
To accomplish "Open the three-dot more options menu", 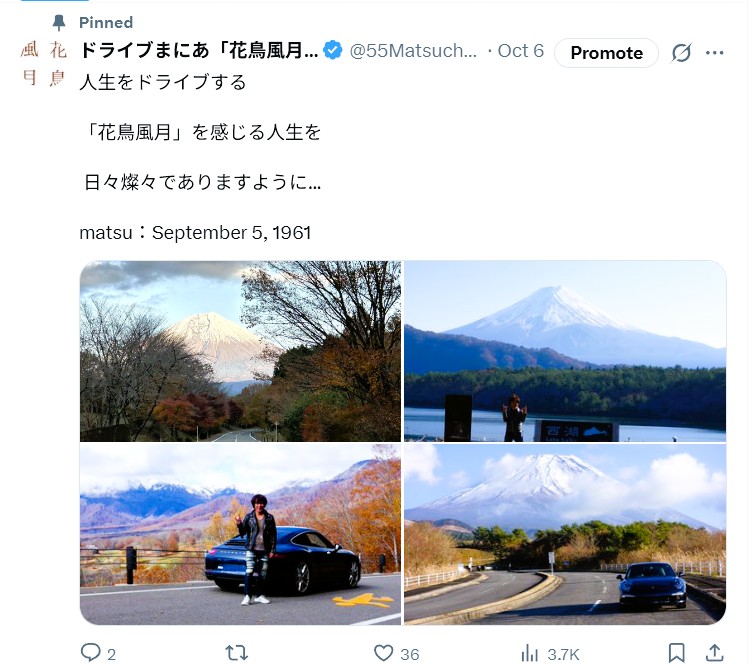I will coord(715,53).
